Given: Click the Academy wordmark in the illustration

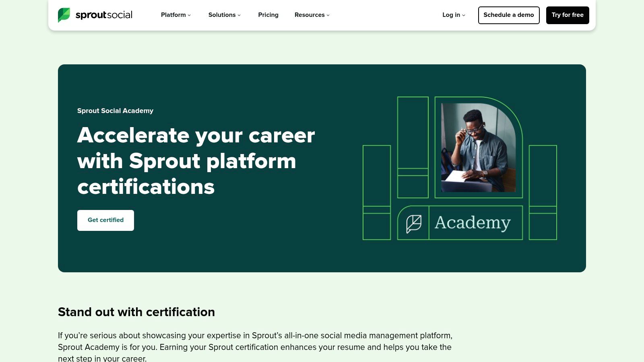Looking at the screenshot, I should [x=473, y=223].
